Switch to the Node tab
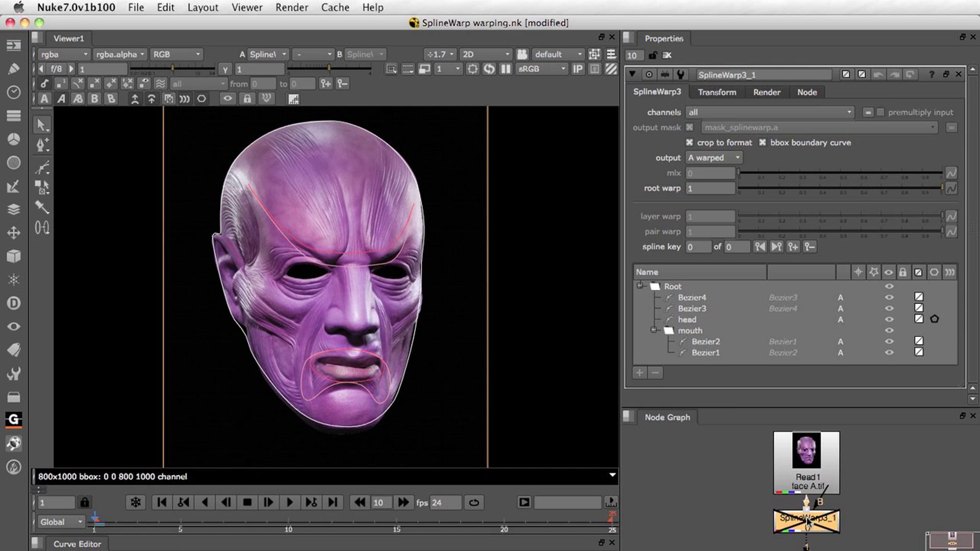The image size is (980, 551). [807, 92]
